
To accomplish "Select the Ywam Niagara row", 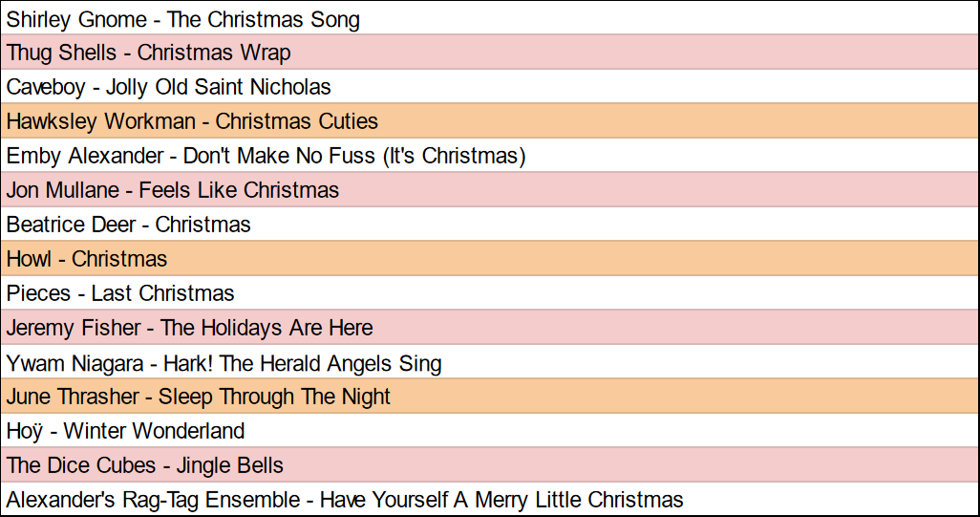I will click(224, 363).
